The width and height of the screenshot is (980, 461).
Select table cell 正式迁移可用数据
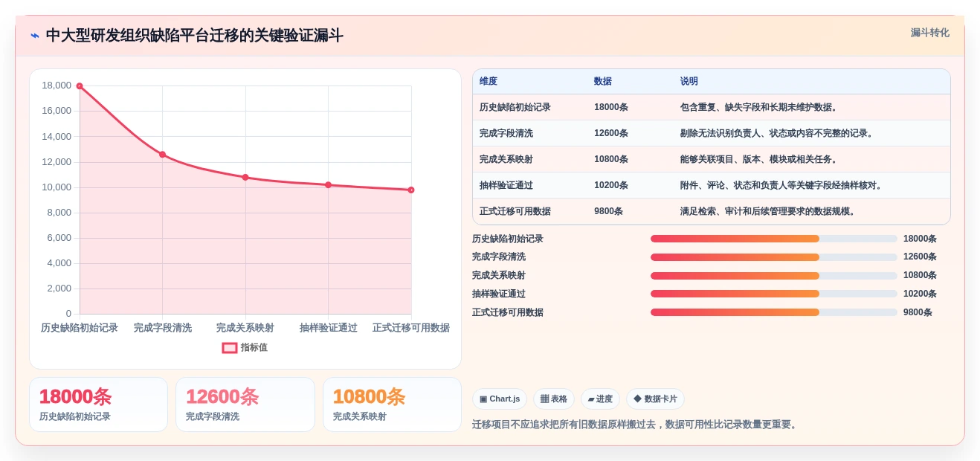515,211
